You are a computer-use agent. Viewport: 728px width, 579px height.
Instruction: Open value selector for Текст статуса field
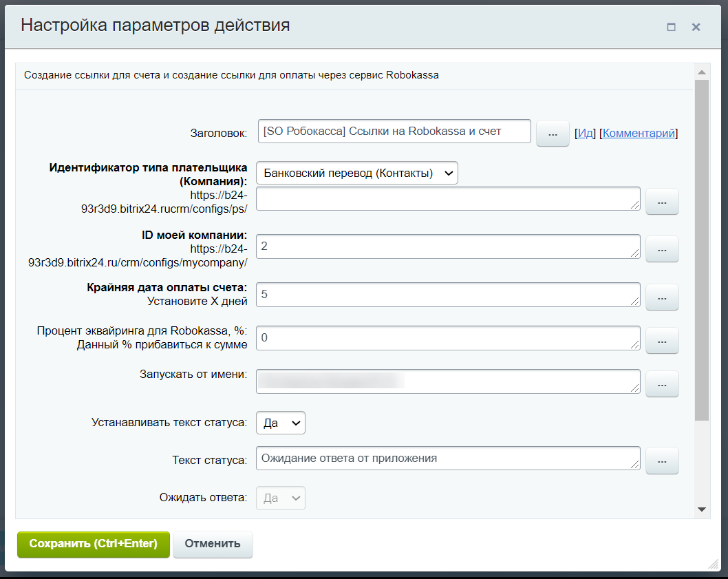click(661, 461)
